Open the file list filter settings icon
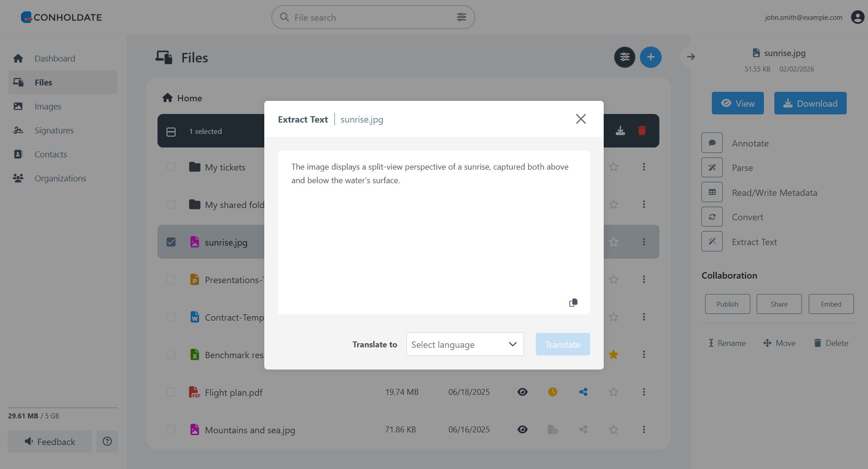The height and width of the screenshot is (469, 868). tap(625, 57)
